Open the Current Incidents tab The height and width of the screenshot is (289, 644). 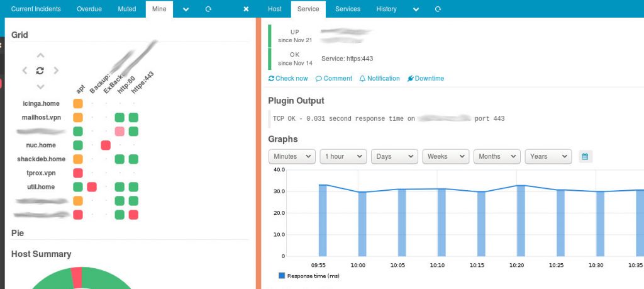point(36,9)
